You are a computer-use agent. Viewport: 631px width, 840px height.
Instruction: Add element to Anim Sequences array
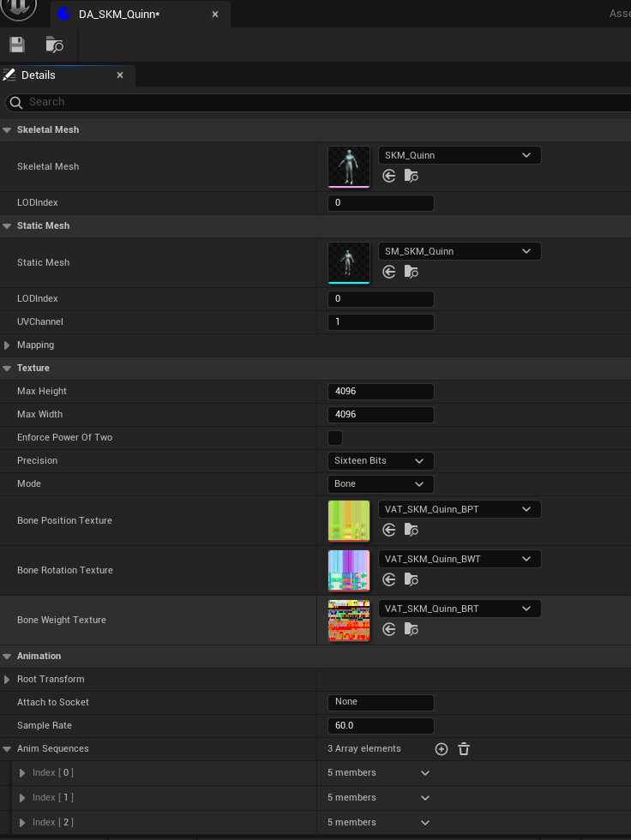click(442, 749)
